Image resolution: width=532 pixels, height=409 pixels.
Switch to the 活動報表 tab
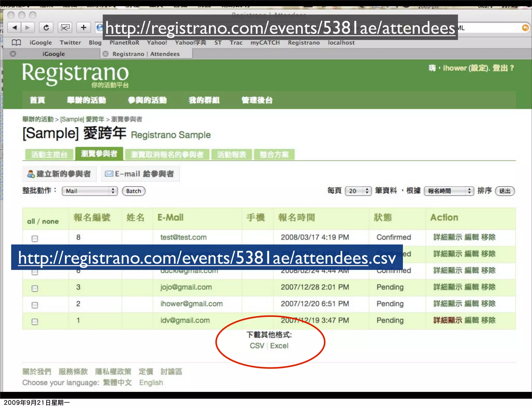coord(231,155)
